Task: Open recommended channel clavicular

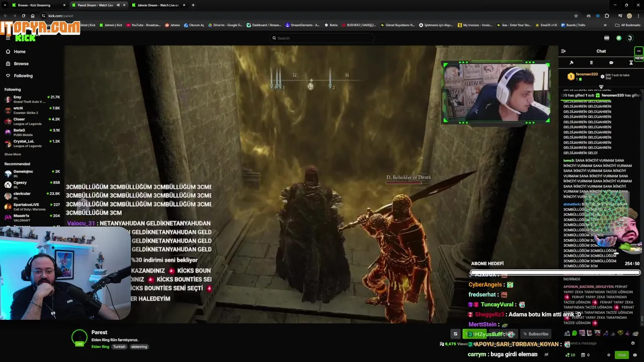Action: 32,196
